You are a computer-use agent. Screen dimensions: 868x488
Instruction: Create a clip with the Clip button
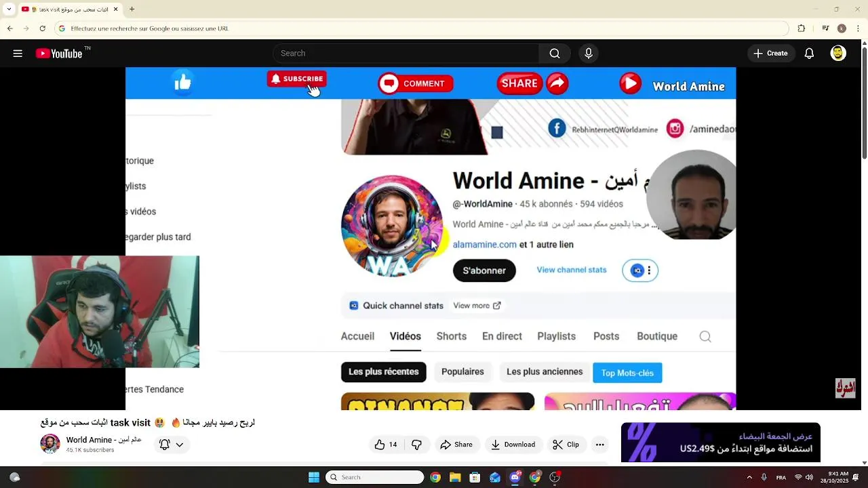pyautogui.click(x=566, y=445)
